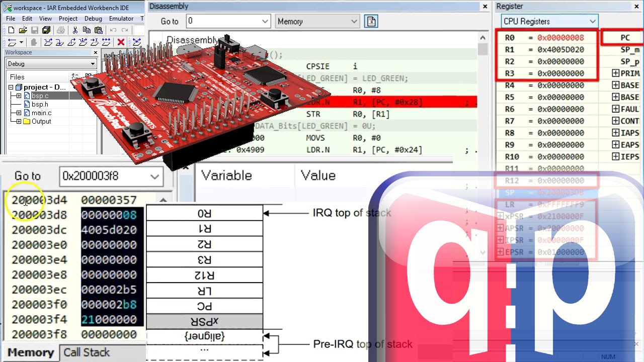644x362 pixels.
Task: Open the Debug menu
Action: coord(93,19)
